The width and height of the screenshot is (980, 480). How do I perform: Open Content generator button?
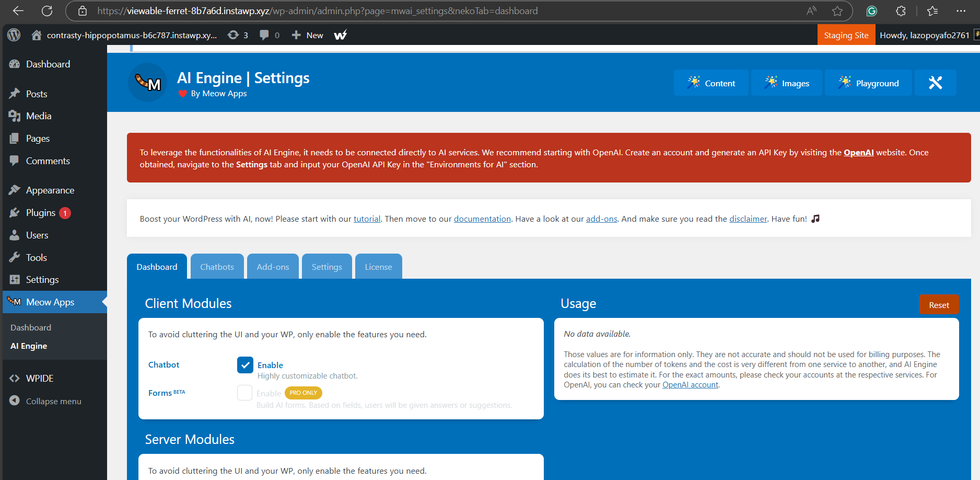pos(711,83)
